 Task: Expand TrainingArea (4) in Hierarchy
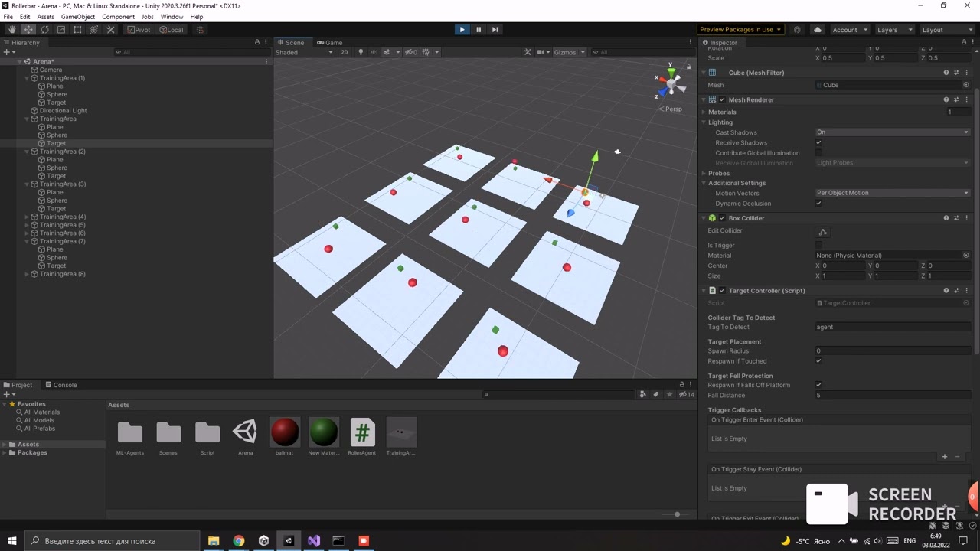27,217
